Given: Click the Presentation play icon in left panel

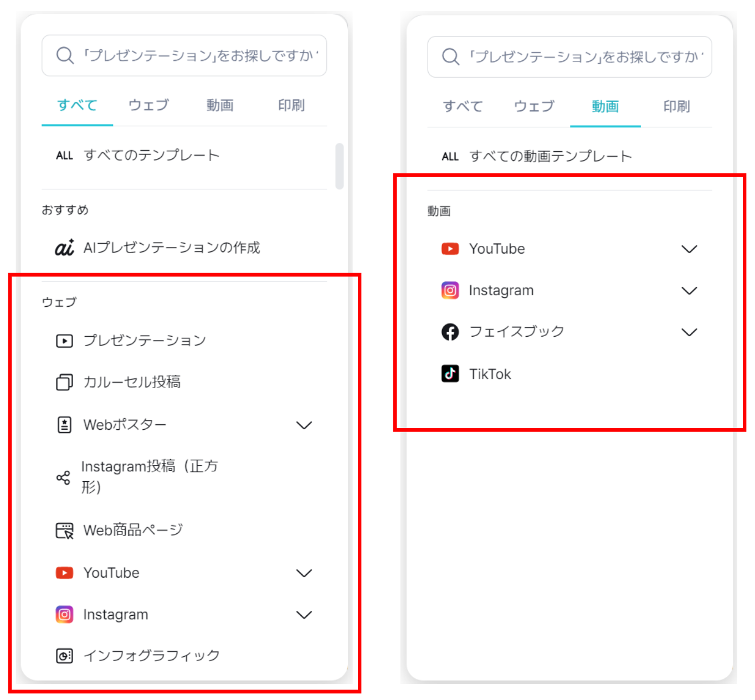Looking at the screenshot, I should pos(64,341).
